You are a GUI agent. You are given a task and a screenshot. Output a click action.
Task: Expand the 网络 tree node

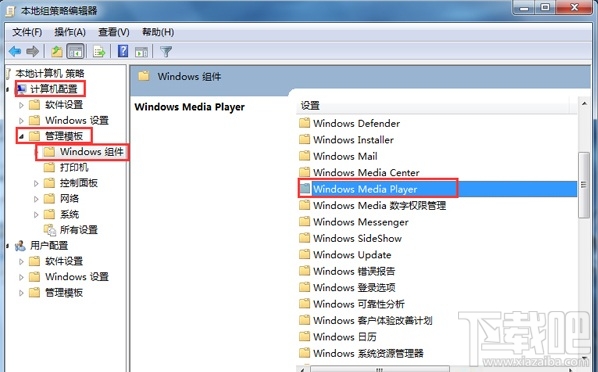coord(36,199)
